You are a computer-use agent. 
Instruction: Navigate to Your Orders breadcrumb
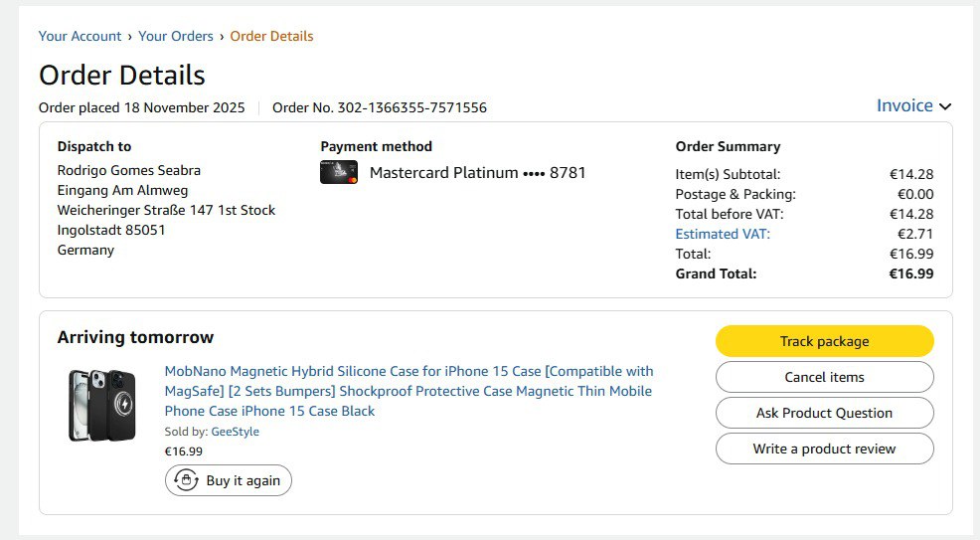pos(176,36)
